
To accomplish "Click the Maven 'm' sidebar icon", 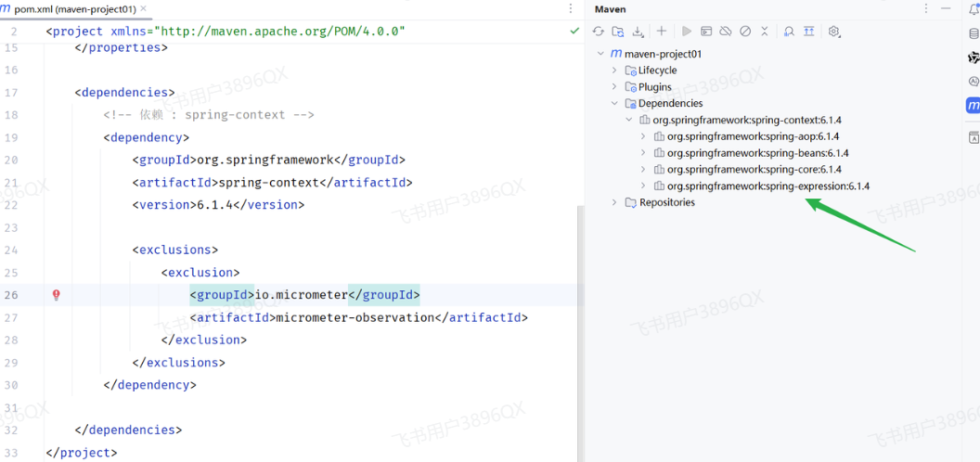I will coord(974,106).
